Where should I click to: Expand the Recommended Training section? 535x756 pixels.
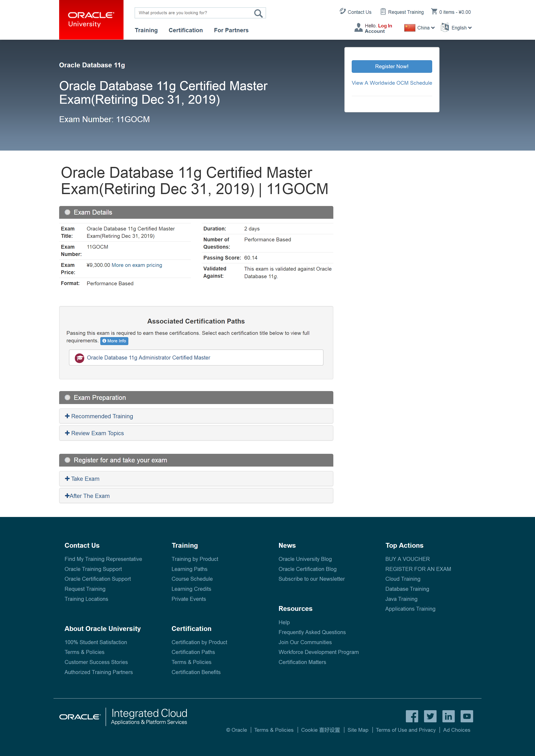pyautogui.click(x=102, y=416)
